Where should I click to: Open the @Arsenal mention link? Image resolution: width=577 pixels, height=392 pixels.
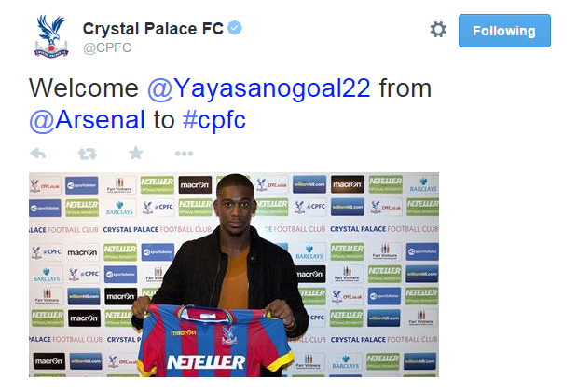88,120
